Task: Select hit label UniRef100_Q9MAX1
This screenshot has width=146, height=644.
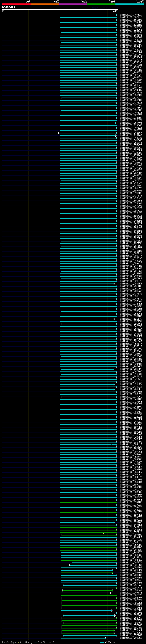Action: pyautogui.click(x=131, y=276)
